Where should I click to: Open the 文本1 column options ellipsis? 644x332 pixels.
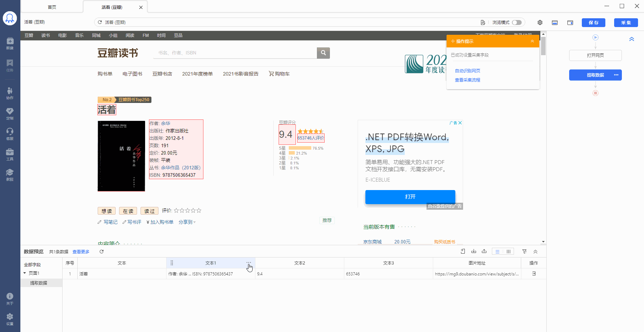(x=249, y=262)
